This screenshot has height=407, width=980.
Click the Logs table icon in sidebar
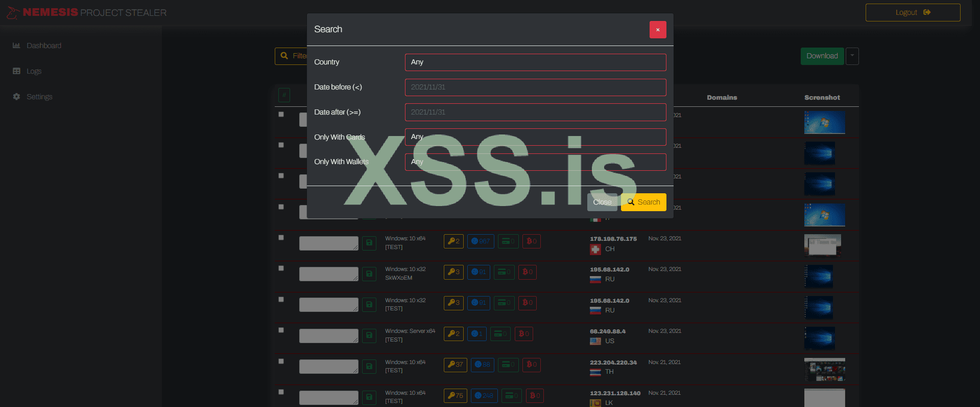point(16,71)
